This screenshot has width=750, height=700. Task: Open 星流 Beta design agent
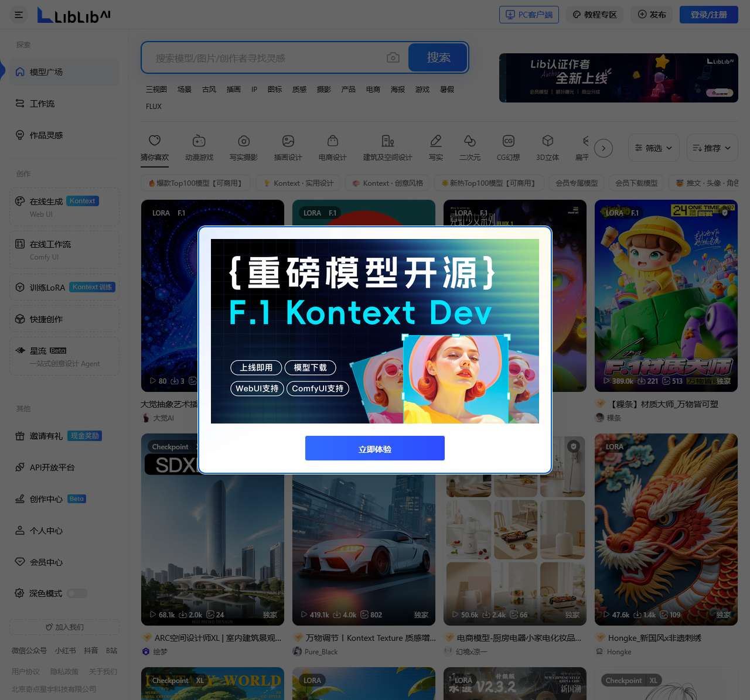coord(64,357)
